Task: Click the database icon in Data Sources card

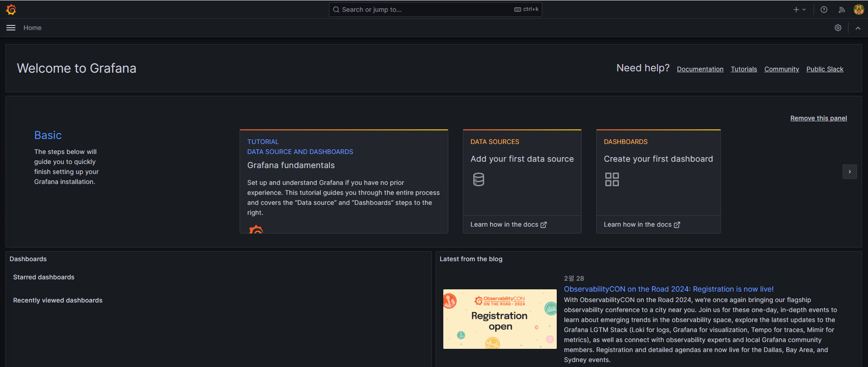Action: pyautogui.click(x=479, y=179)
